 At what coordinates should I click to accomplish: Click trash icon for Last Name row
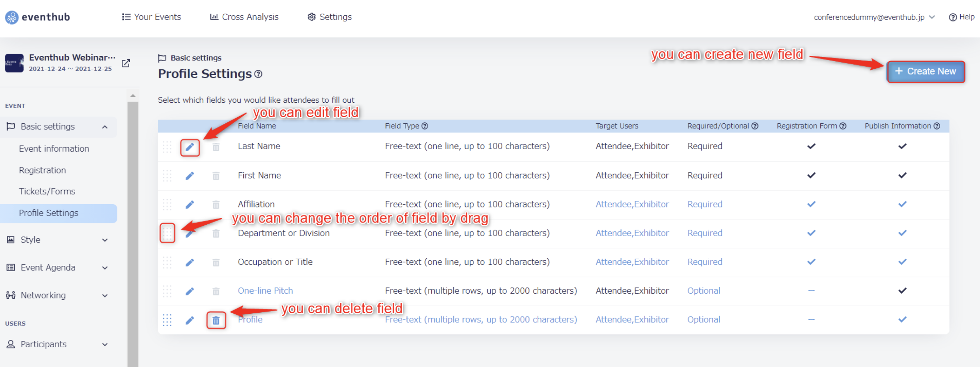click(216, 147)
